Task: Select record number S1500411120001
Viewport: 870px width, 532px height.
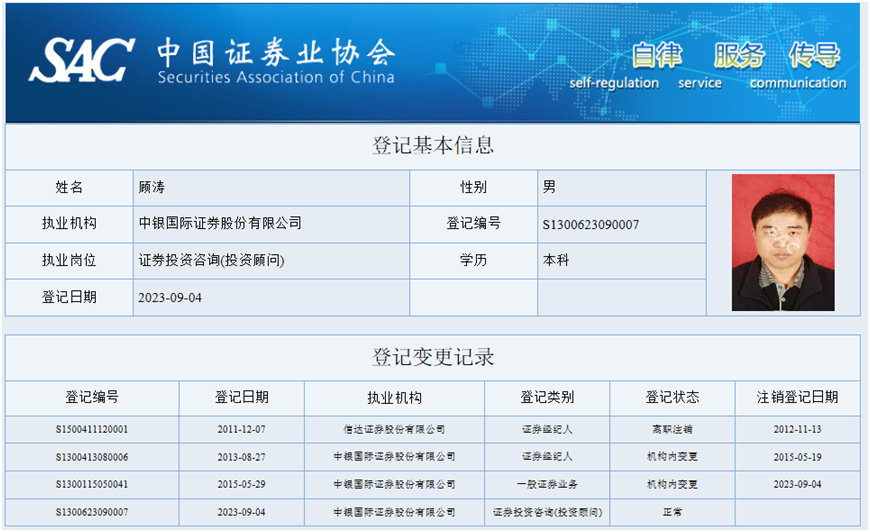Action: tap(92, 429)
